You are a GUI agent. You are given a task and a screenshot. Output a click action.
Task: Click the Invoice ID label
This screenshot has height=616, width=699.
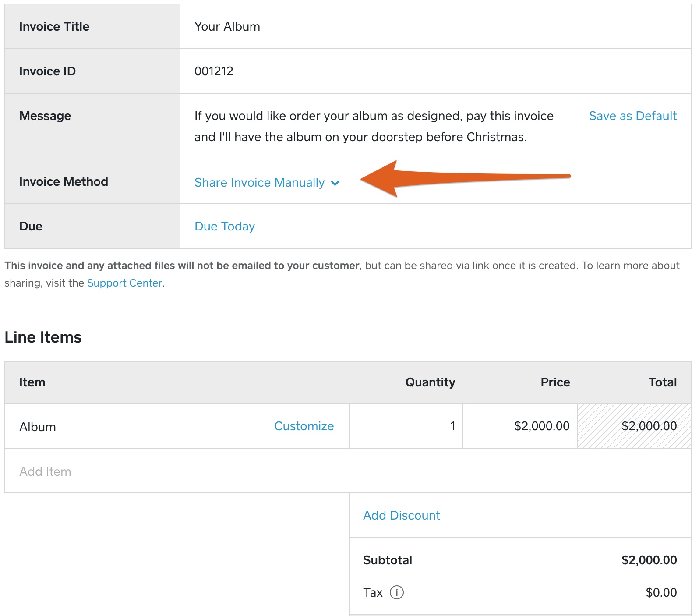(x=47, y=71)
